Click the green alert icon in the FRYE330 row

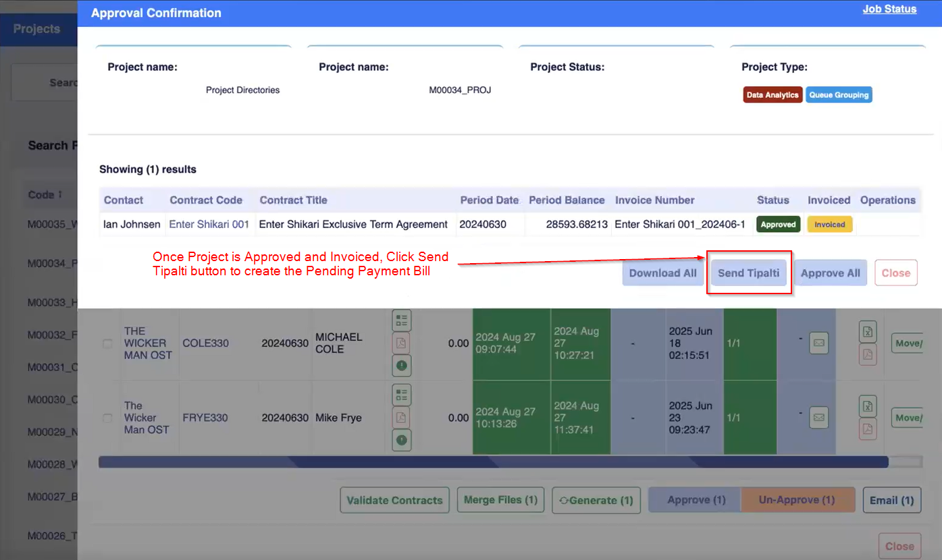click(x=401, y=440)
